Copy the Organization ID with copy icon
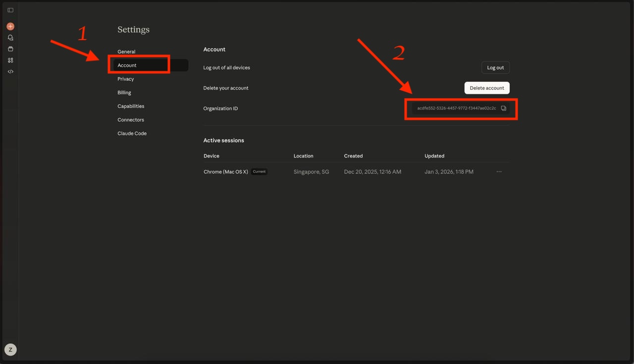Image resolution: width=634 pixels, height=364 pixels. pos(503,108)
